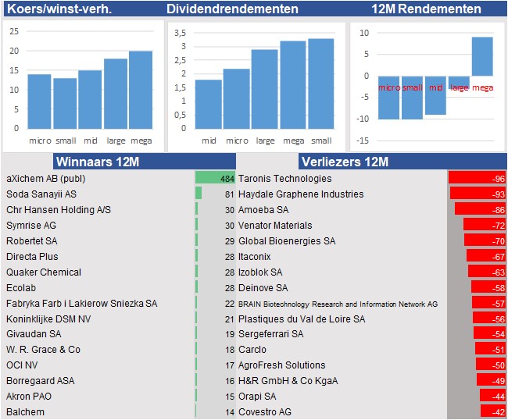Click OCI NV

click(22, 365)
